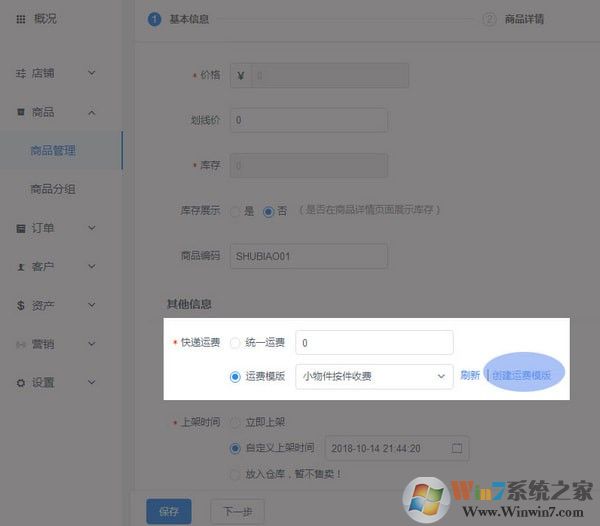Click the 刷新 link
This screenshot has height=526, width=600.
coord(470,375)
